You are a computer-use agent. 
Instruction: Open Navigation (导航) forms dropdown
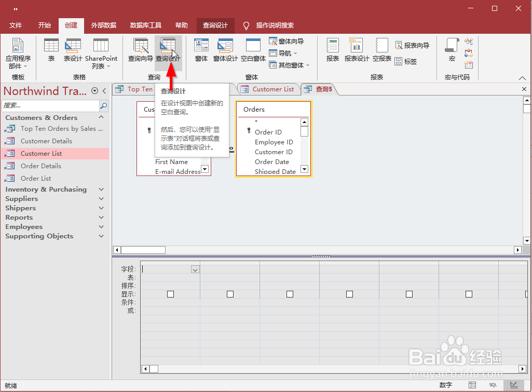click(x=283, y=53)
